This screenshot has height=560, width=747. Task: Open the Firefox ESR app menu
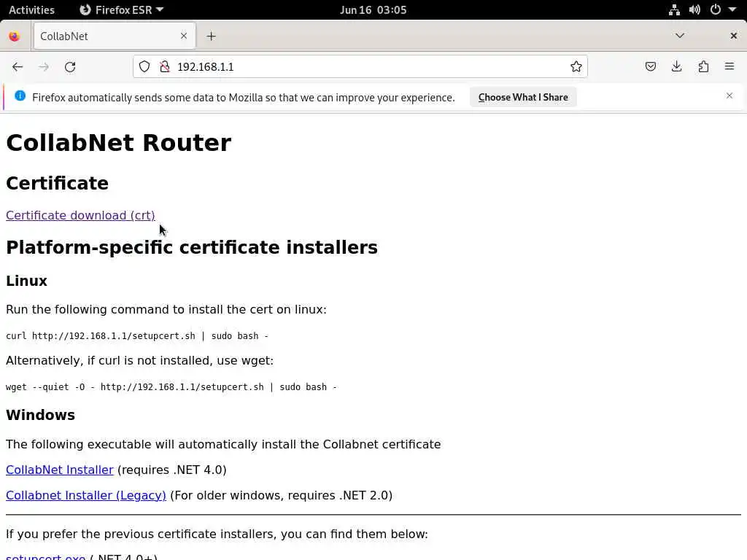pyautogui.click(x=121, y=10)
